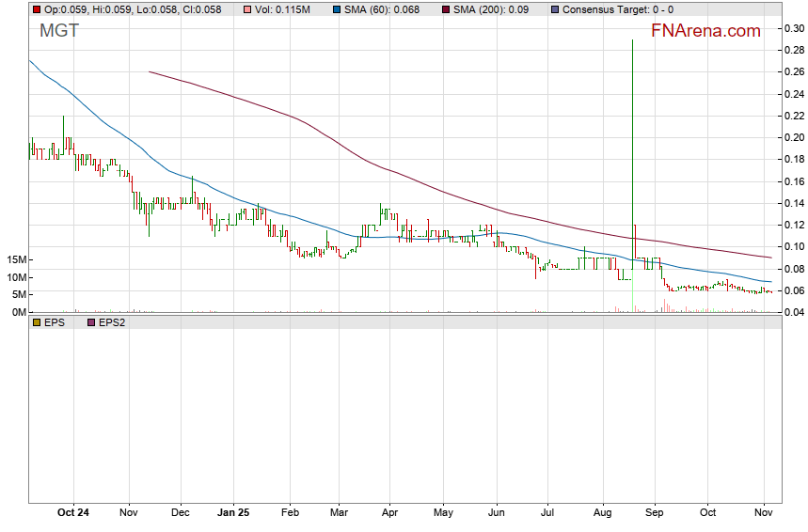Click the 'Consensus Target: 0 - 0' legend text
This screenshot has height=532, width=808.
pos(617,9)
